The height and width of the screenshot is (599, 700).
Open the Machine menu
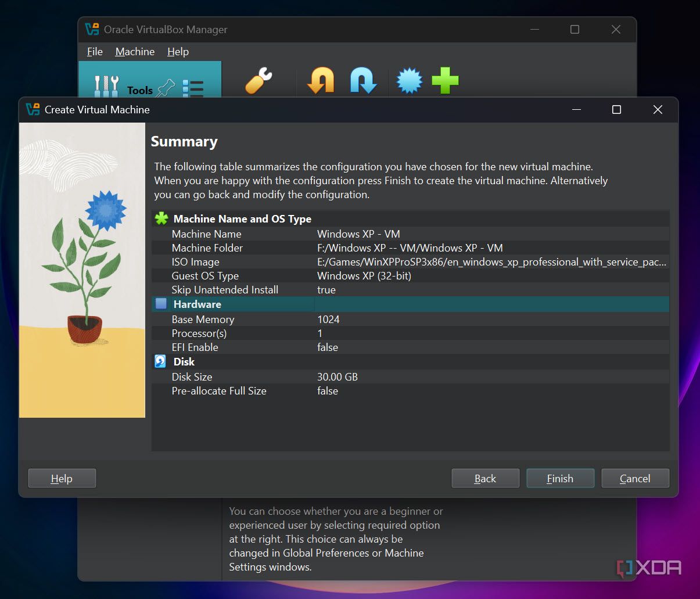pos(135,52)
